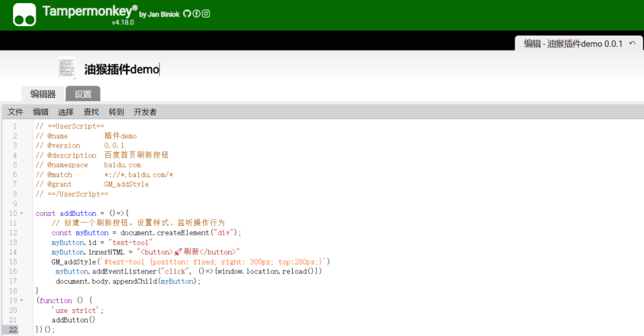Click the @version 0.0.1 line
The width and height of the screenshot is (644, 336).
click(80, 145)
